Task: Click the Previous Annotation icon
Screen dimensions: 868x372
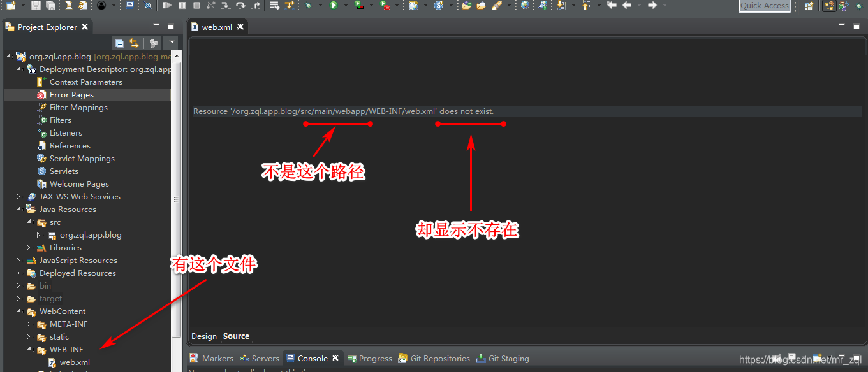Action: (587, 5)
